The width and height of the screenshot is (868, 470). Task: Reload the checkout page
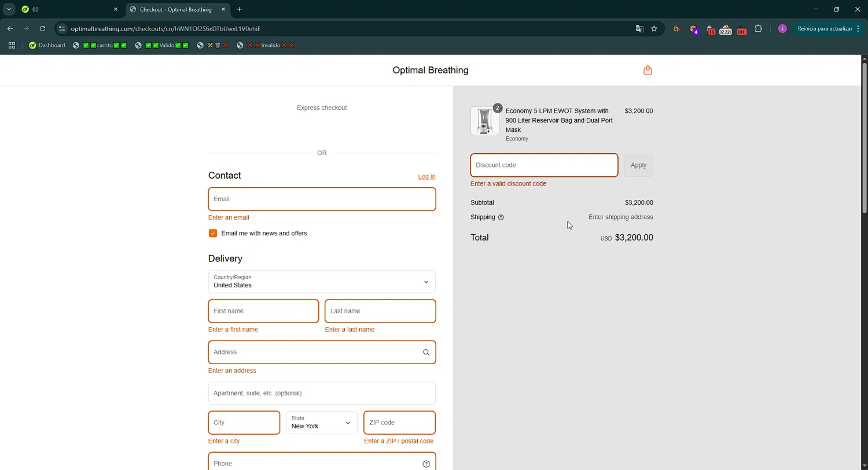point(42,28)
